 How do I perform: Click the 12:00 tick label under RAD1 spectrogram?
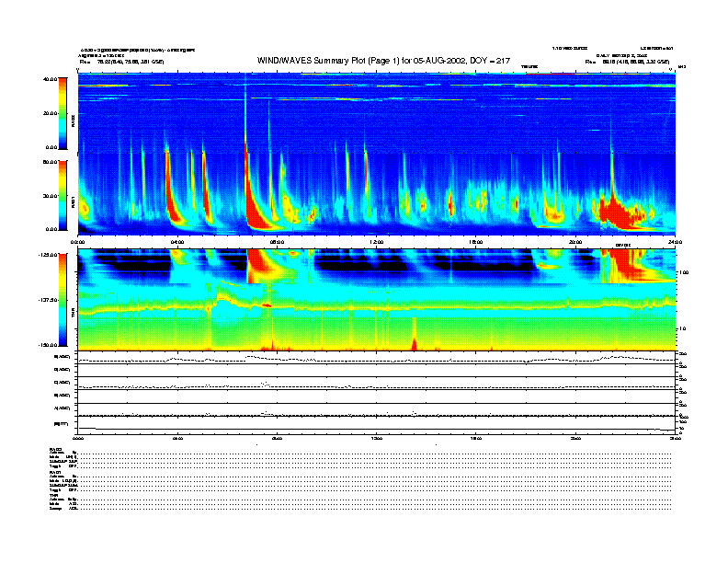[x=377, y=242]
